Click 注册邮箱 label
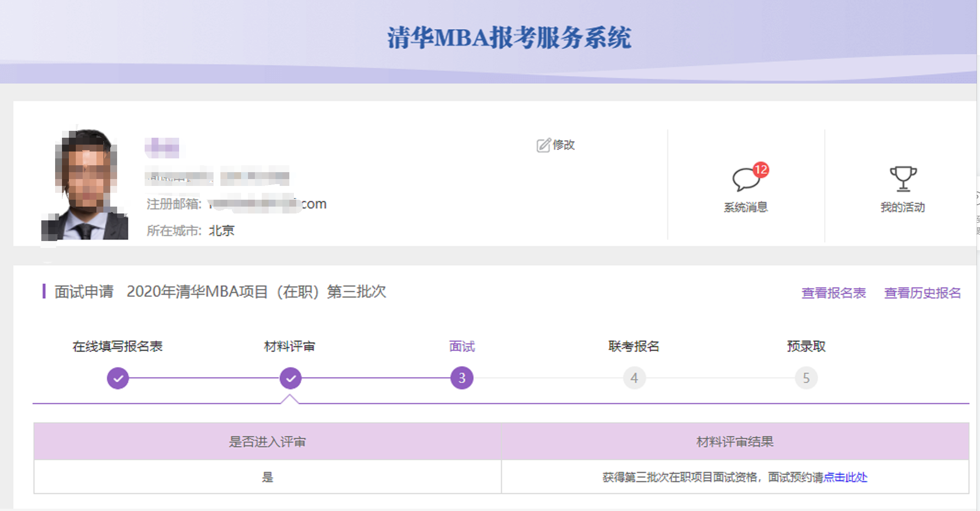Image resolution: width=980 pixels, height=511 pixels. tap(174, 204)
